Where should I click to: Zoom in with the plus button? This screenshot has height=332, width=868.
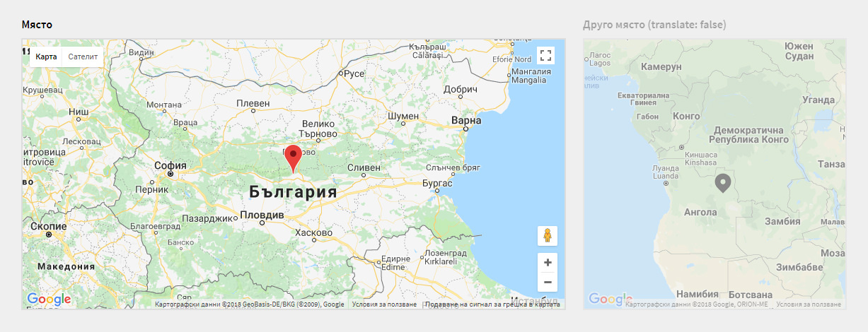point(547,263)
